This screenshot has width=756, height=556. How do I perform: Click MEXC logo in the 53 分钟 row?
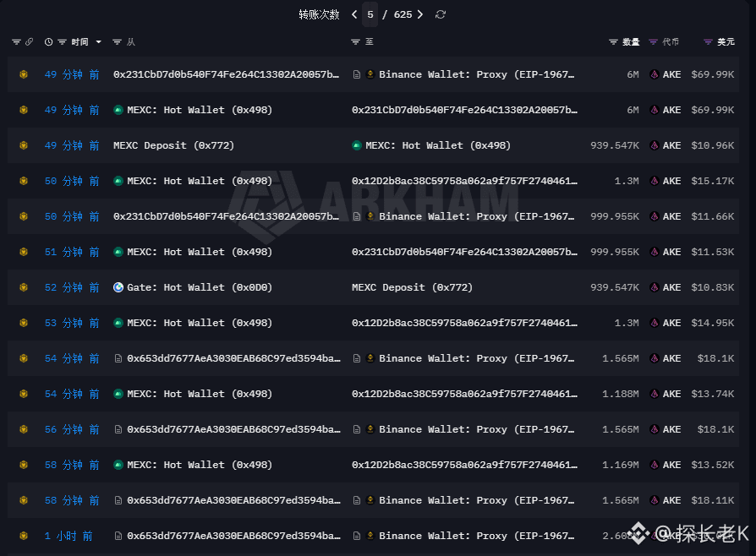(x=118, y=323)
